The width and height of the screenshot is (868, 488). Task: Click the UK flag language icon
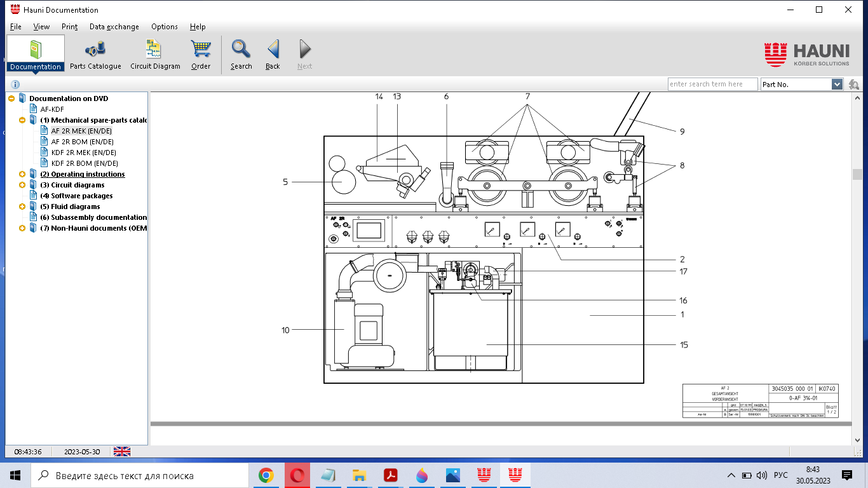coord(122,452)
